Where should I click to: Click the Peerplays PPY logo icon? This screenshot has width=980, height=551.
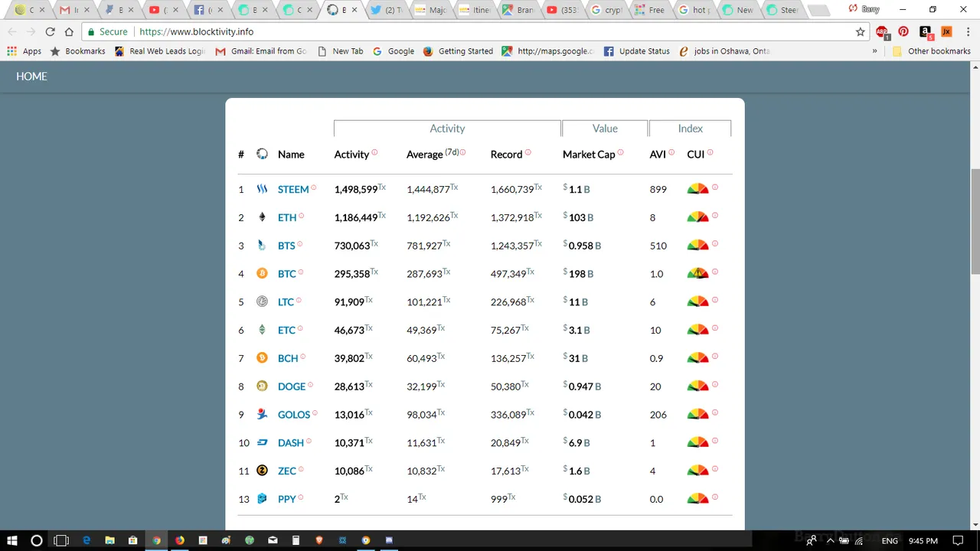tap(262, 499)
